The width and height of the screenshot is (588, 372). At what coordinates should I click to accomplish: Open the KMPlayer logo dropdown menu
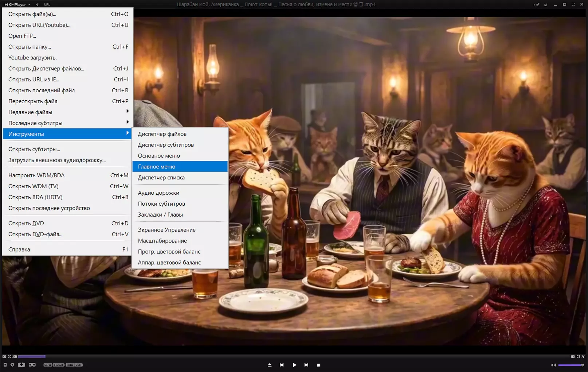pyautogui.click(x=17, y=4)
